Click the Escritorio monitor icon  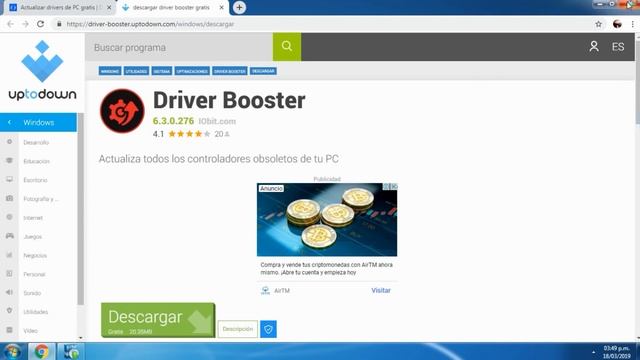(x=9, y=179)
